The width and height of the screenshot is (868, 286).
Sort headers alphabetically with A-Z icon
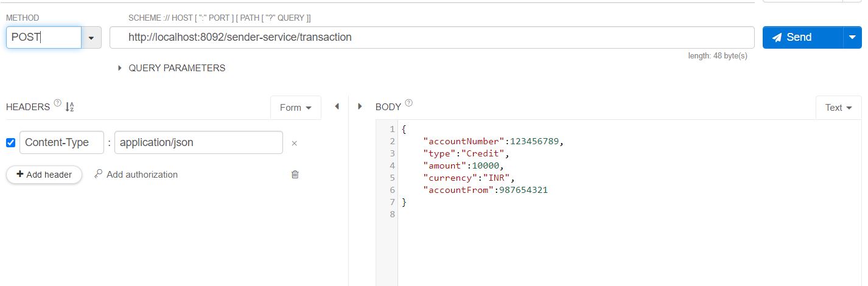(x=69, y=107)
